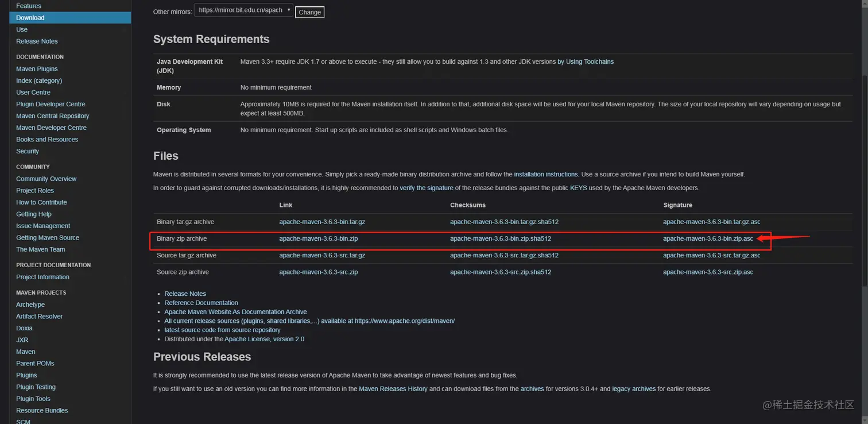Open Plugin Testing link
This screenshot has width=868, height=424.
pos(36,387)
